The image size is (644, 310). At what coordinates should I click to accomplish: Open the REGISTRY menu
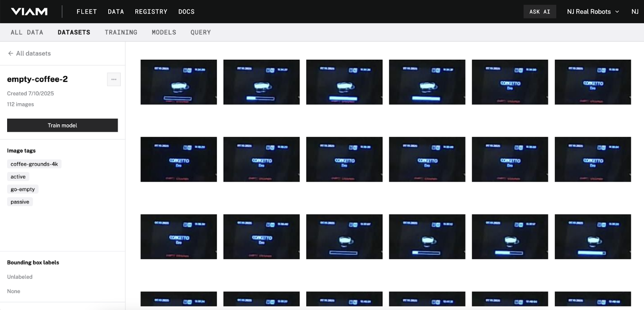click(151, 12)
